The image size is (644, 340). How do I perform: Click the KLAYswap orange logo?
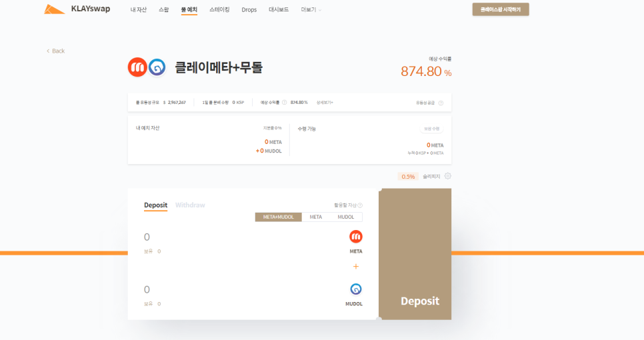pos(54,9)
